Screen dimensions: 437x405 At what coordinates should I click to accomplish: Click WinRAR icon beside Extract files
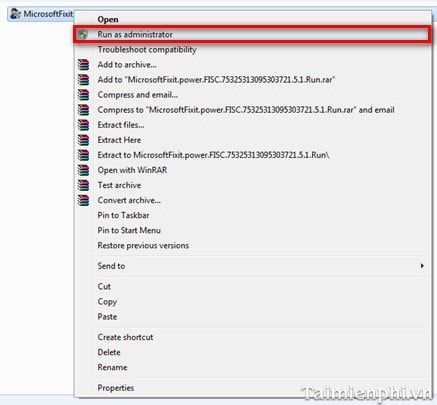click(83, 125)
